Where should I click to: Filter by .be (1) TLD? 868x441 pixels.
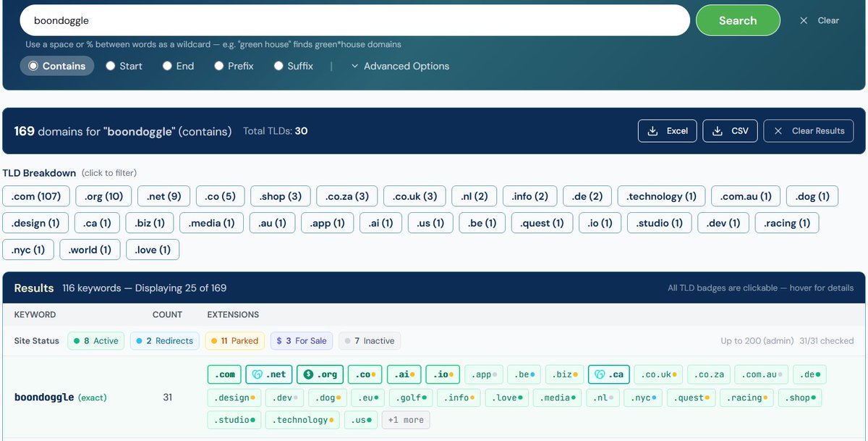(482, 223)
